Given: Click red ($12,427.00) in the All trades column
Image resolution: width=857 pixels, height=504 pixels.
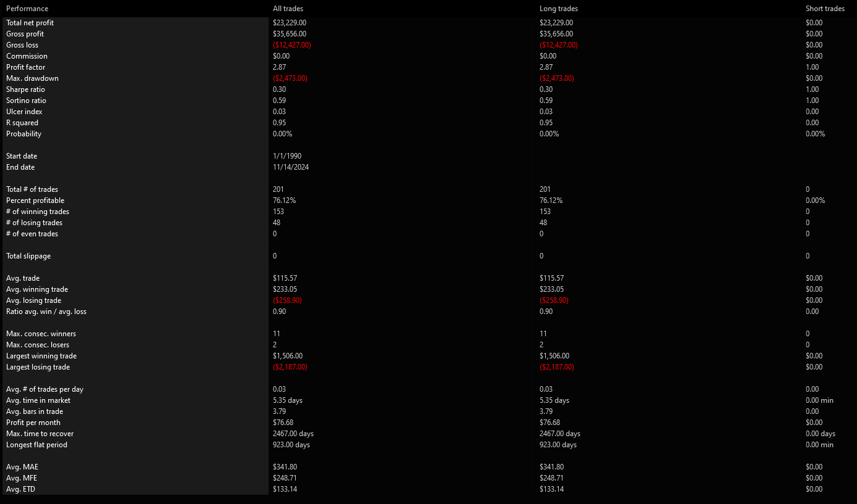Looking at the screenshot, I should pos(292,45).
